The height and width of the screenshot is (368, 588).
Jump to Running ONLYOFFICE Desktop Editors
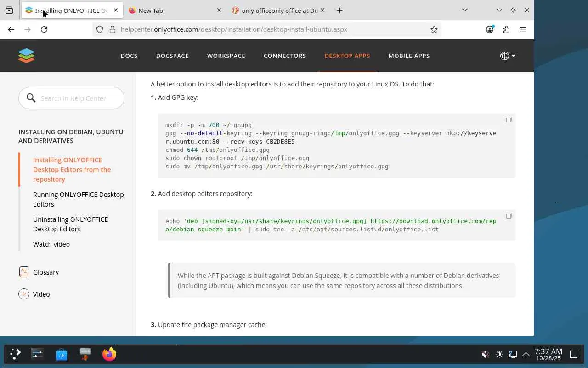pos(79,199)
